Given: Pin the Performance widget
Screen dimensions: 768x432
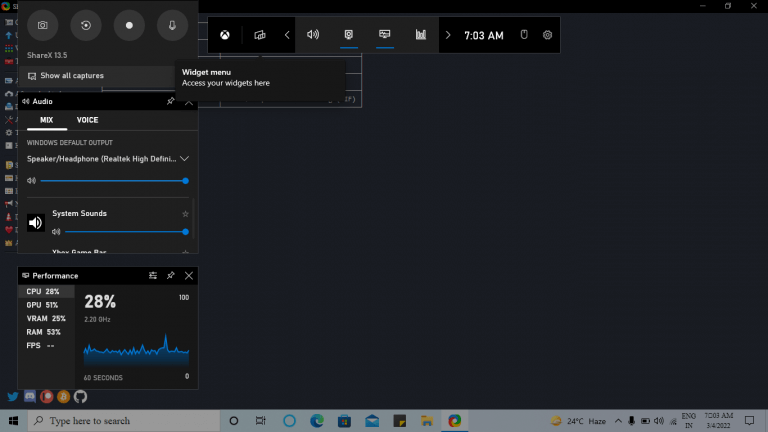Looking at the screenshot, I should [x=170, y=276].
